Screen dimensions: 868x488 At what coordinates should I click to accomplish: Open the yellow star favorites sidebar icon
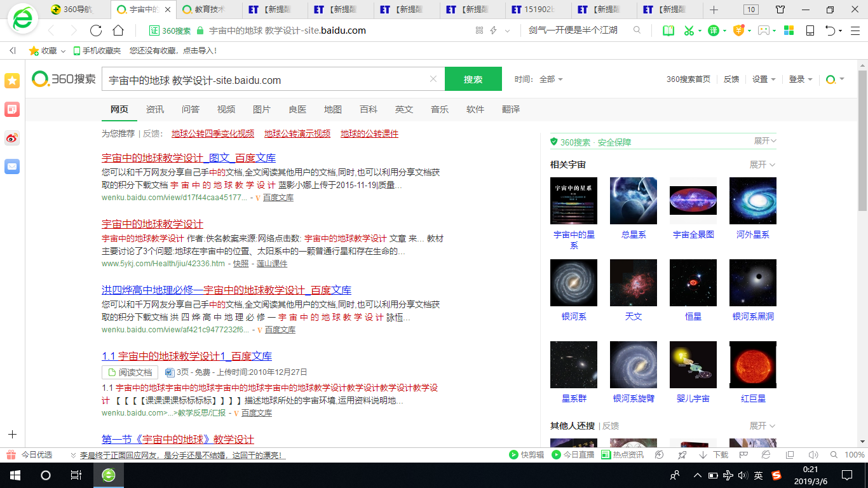[12, 80]
